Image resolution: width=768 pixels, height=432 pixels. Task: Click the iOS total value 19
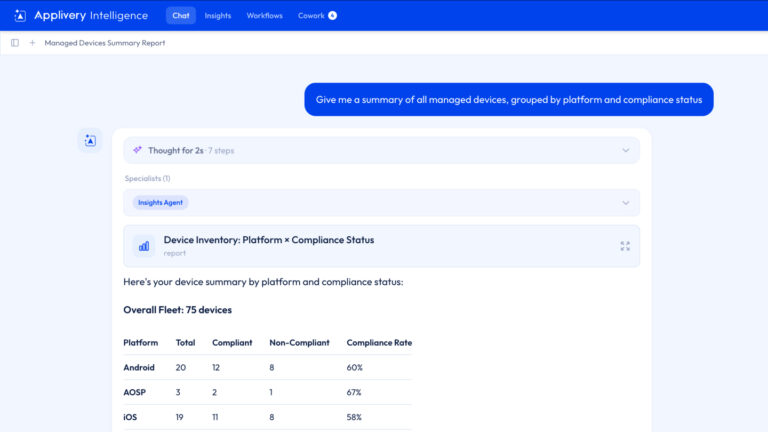click(x=180, y=417)
